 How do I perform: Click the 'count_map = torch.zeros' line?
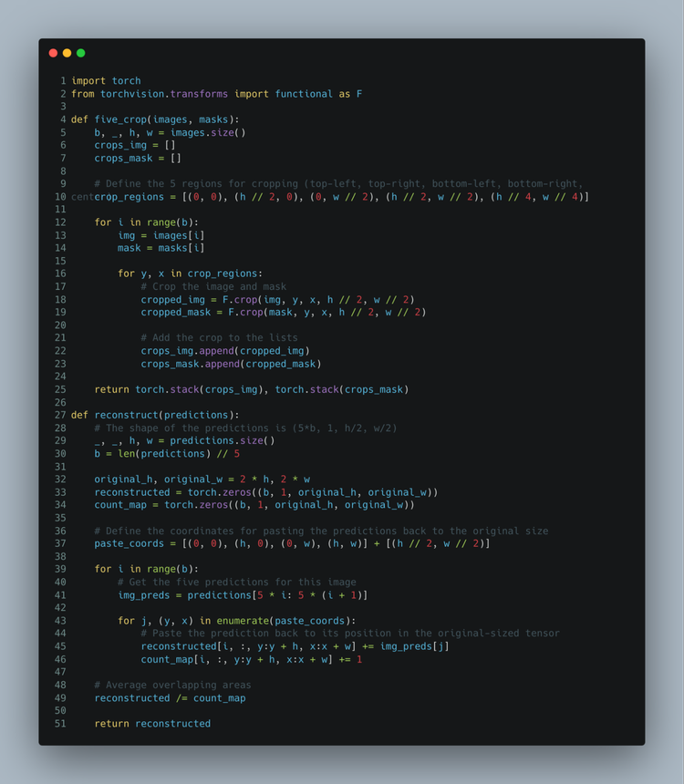pyautogui.click(x=254, y=505)
